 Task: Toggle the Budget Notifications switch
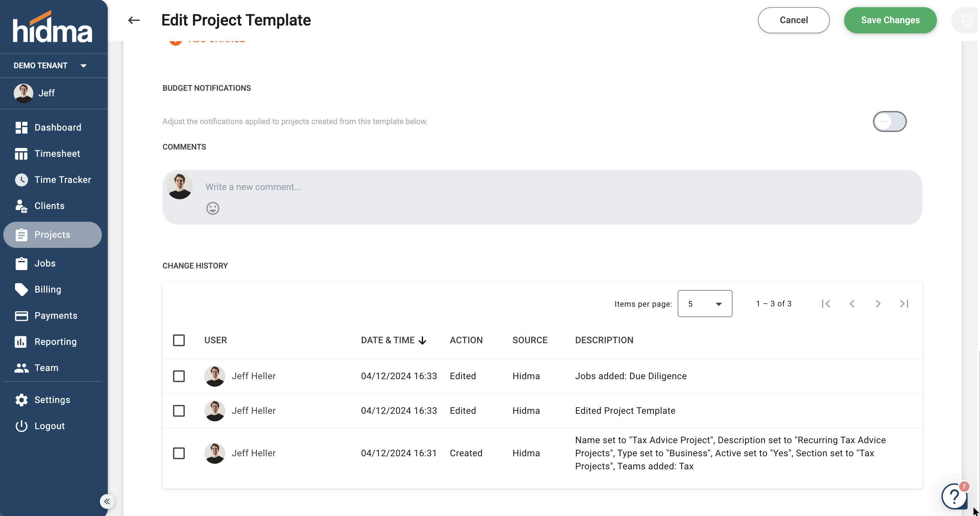pyautogui.click(x=890, y=121)
